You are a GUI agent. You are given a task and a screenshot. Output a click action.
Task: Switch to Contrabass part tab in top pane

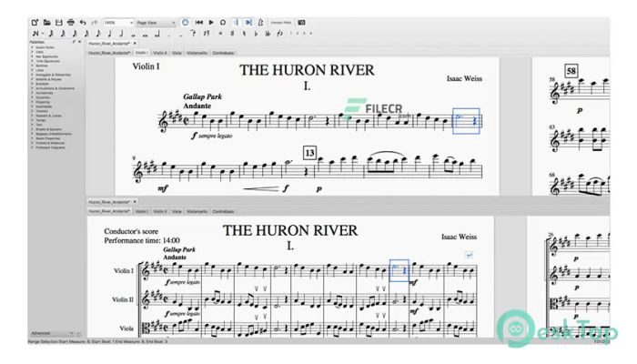click(x=223, y=53)
